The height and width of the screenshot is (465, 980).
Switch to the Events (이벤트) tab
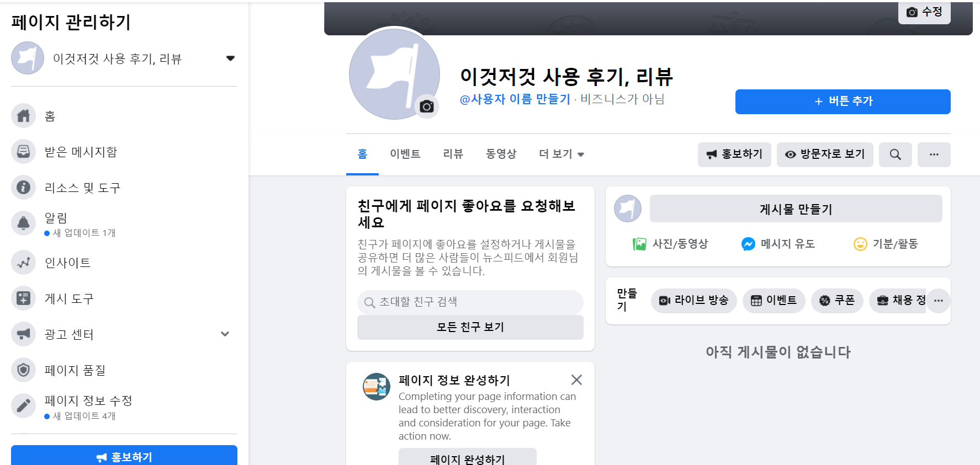[x=405, y=154]
